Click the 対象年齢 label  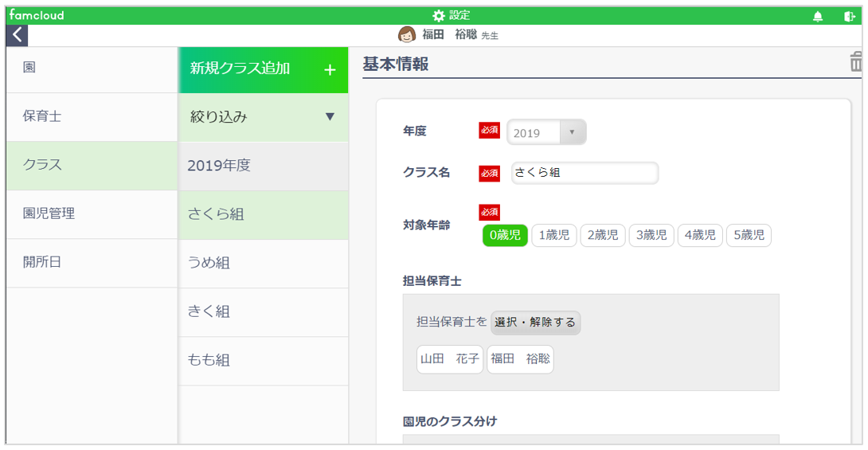(426, 225)
